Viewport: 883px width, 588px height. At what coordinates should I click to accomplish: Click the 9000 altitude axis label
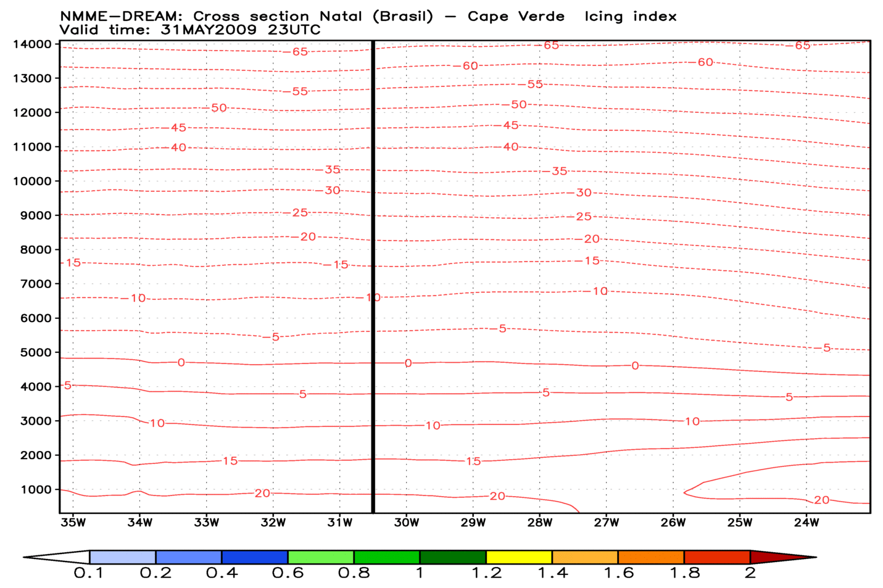pos(36,215)
